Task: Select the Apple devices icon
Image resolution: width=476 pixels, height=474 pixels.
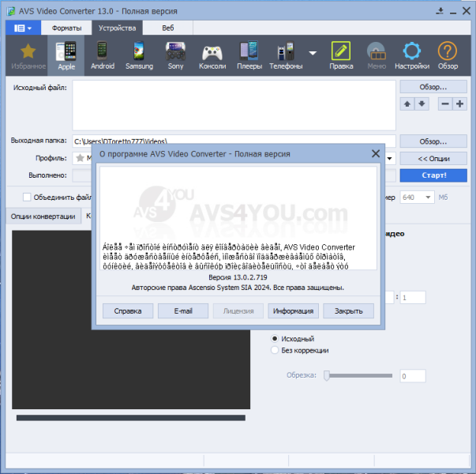Action: 66,55
